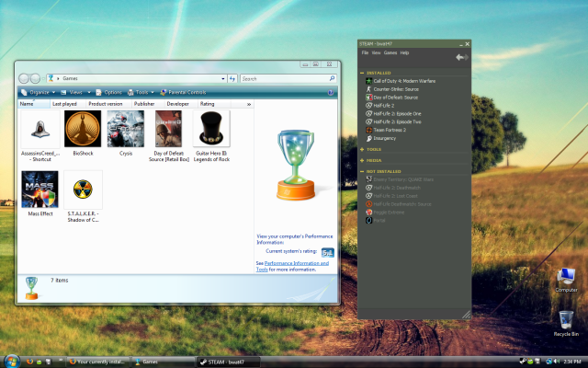
Task: Open address bar history dropdown arrow
Action: point(223,78)
